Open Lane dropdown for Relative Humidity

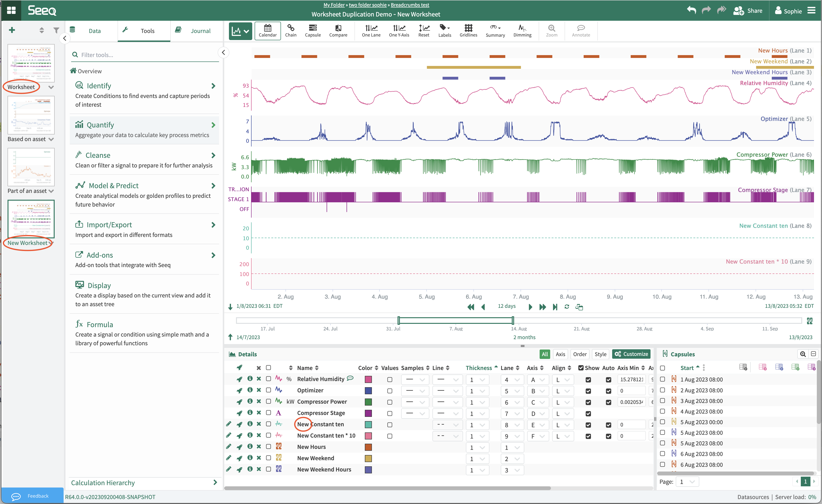point(512,380)
